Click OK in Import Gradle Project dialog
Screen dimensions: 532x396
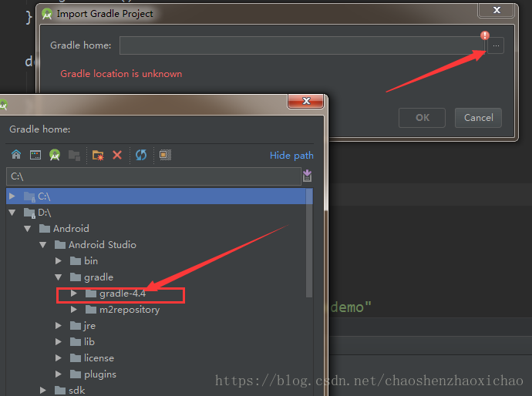pyautogui.click(x=422, y=118)
